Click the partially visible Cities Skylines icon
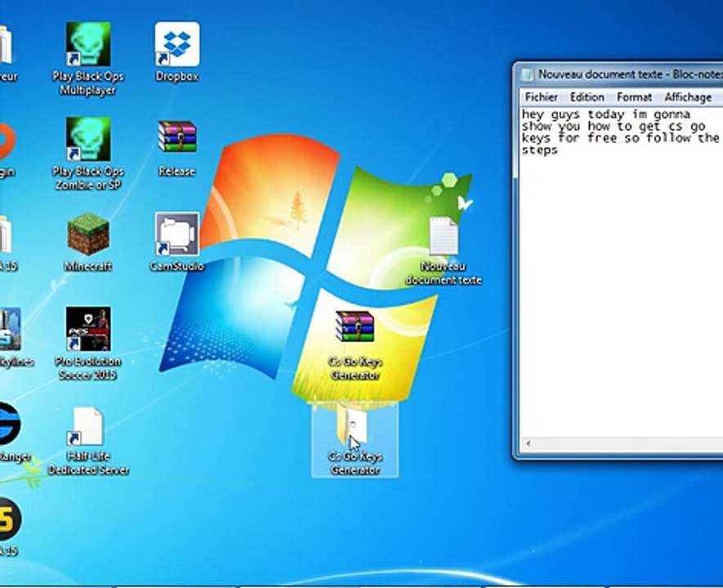Screen dimensions: 723x588 8,330
